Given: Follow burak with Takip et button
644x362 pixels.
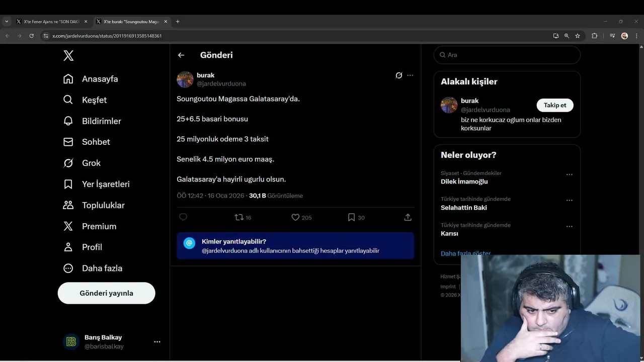Looking at the screenshot, I should pos(555,105).
